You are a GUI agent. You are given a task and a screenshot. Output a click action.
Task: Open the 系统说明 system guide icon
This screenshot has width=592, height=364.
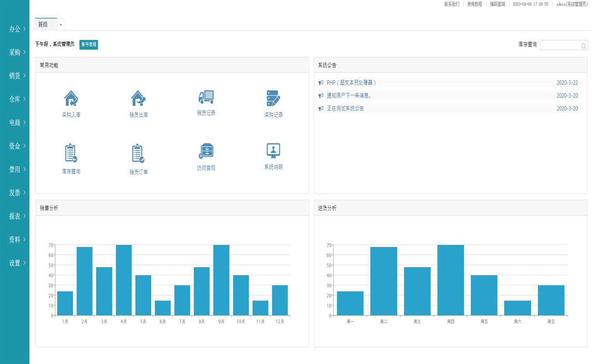tap(273, 150)
